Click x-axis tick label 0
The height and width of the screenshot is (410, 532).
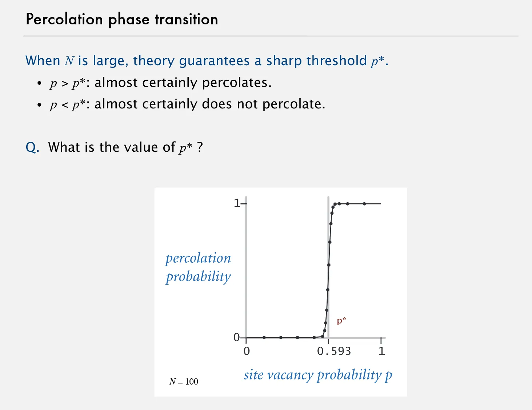247,351
